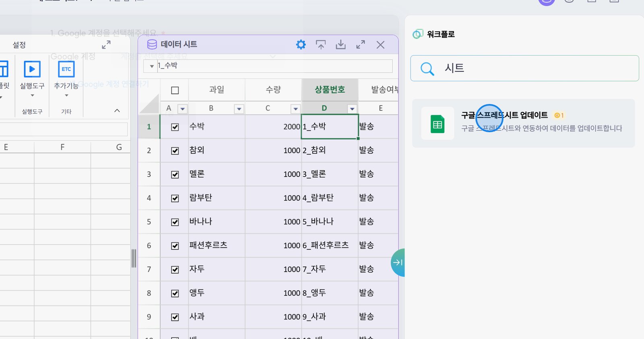
Task: Select the cell containing 2000
Action: tap(273, 127)
